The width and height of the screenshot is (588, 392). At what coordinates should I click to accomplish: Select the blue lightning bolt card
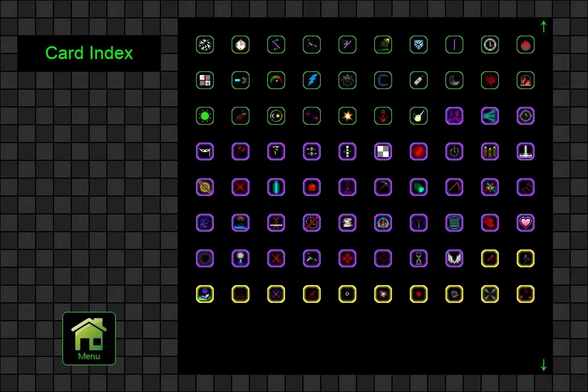pyautogui.click(x=312, y=80)
